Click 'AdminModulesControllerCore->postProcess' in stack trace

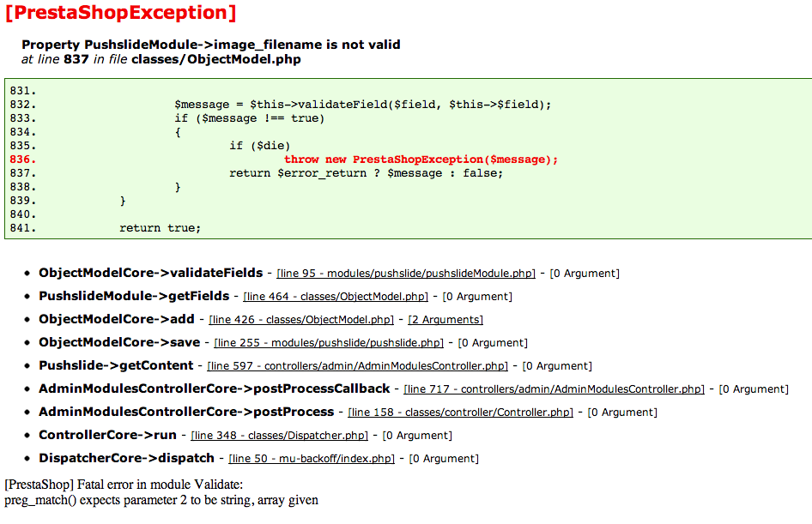click(x=186, y=412)
